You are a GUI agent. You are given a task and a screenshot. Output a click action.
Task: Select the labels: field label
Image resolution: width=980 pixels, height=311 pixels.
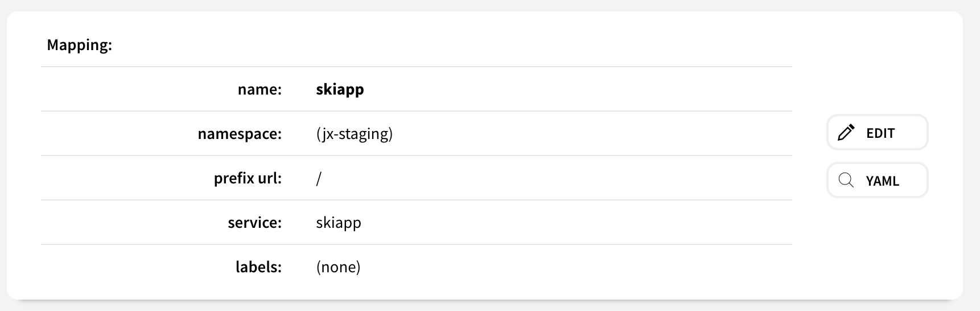click(x=258, y=267)
